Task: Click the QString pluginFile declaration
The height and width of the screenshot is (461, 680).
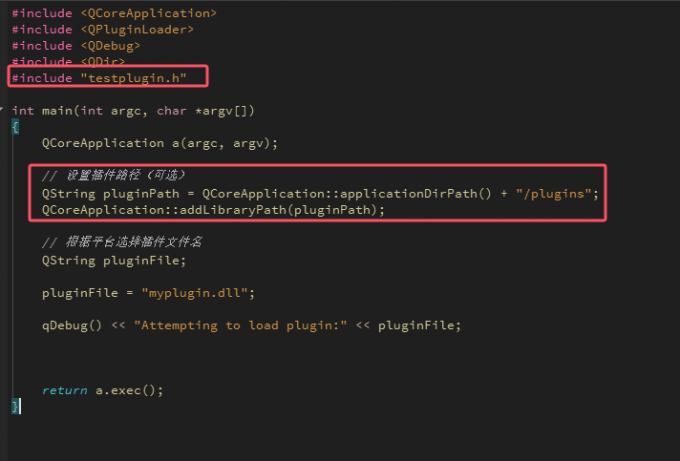Action: pos(113,260)
